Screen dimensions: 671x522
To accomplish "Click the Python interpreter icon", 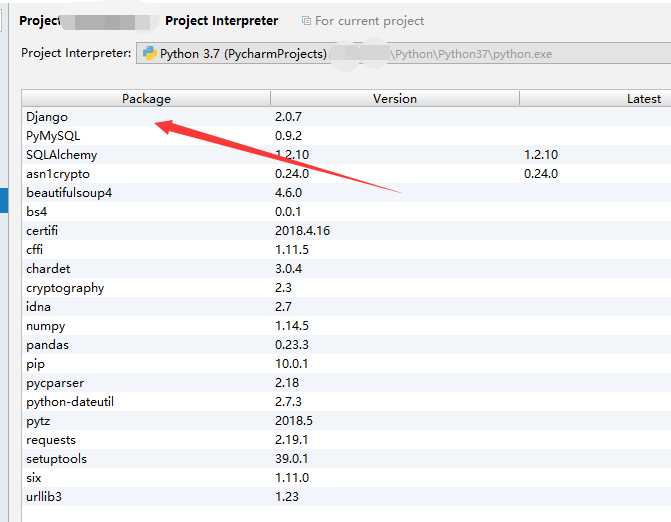I will click(x=149, y=53).
